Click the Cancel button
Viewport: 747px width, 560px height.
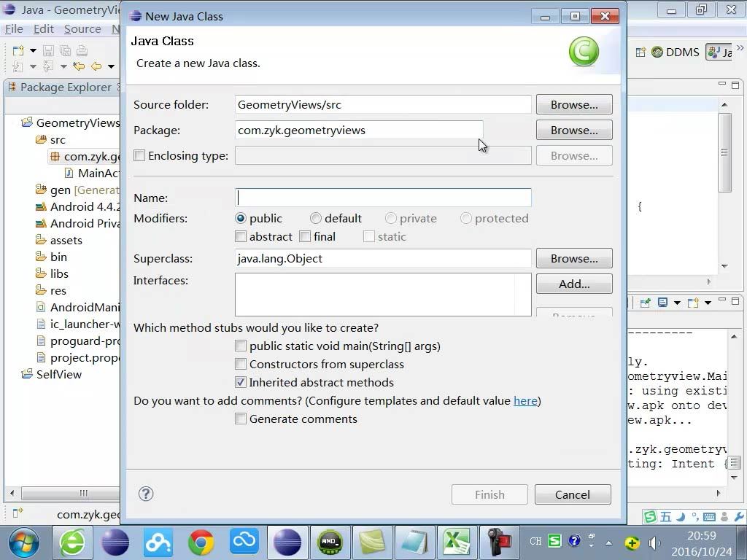tap(573, 495)
